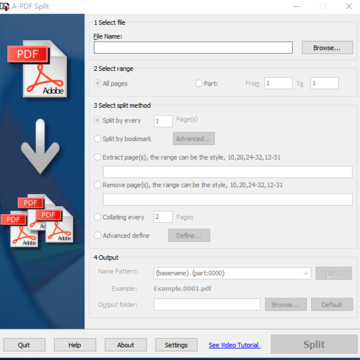
Task: Click the Define button
Action: pos(189,235)
